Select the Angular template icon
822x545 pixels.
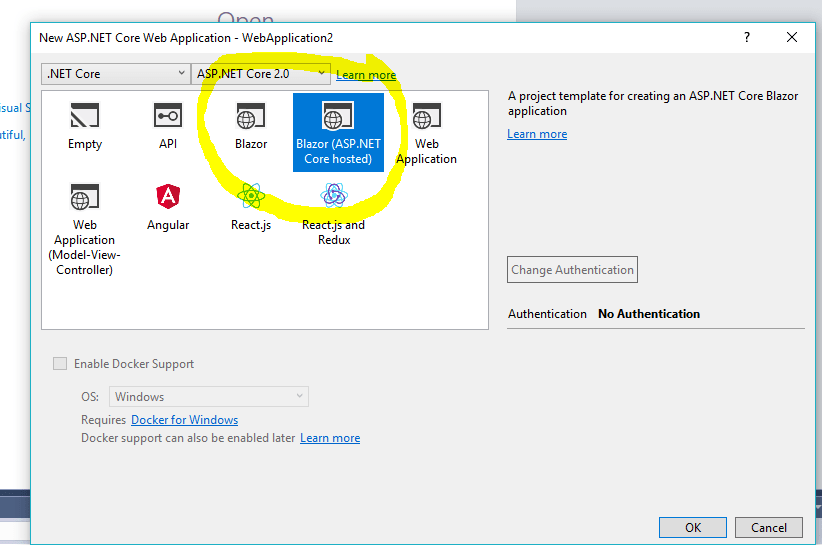coord(168,198)
